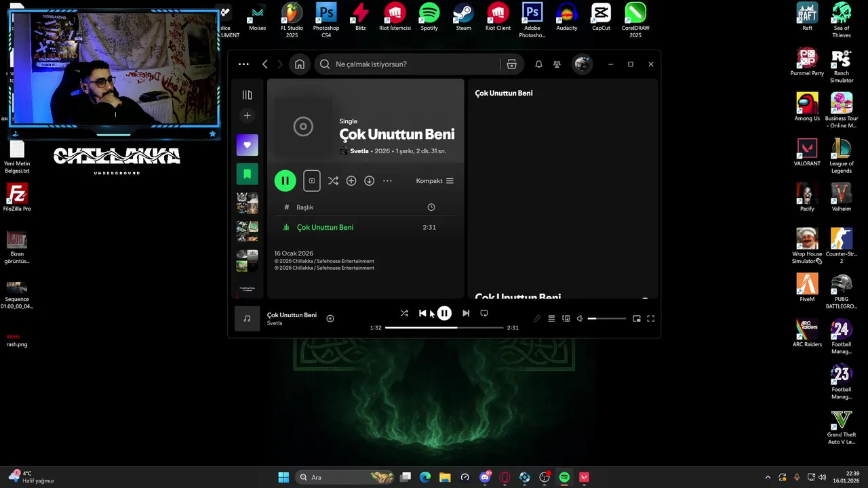Click the Başlık column header
Viewport: 868px width, 488px height.
(304, 207)
